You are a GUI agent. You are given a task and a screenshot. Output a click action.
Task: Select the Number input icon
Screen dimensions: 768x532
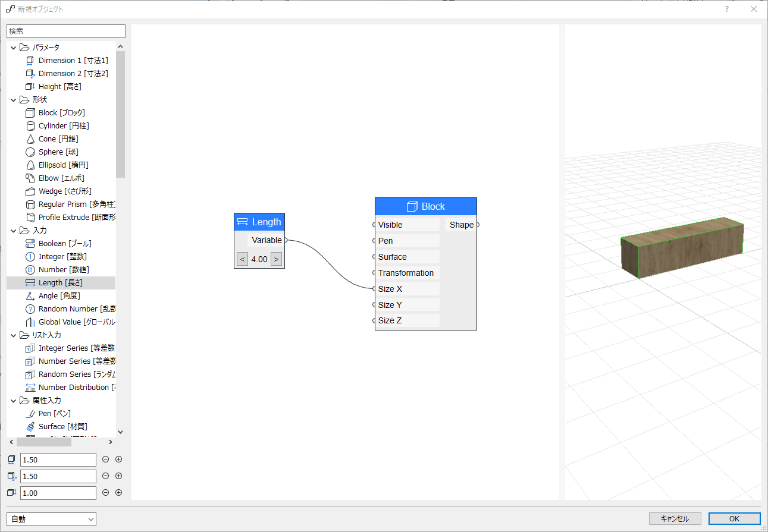coord(30,270)
